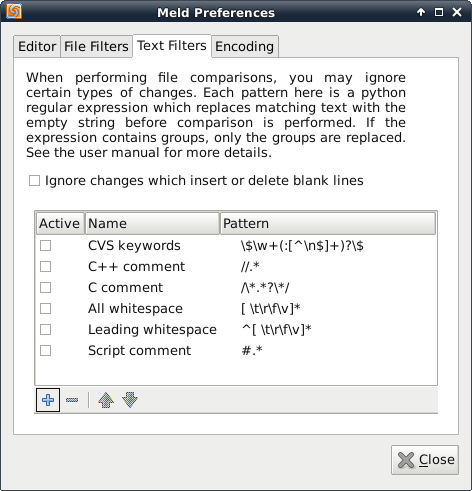
Task: Open the File Filters tab
Action: click(96, 46)
